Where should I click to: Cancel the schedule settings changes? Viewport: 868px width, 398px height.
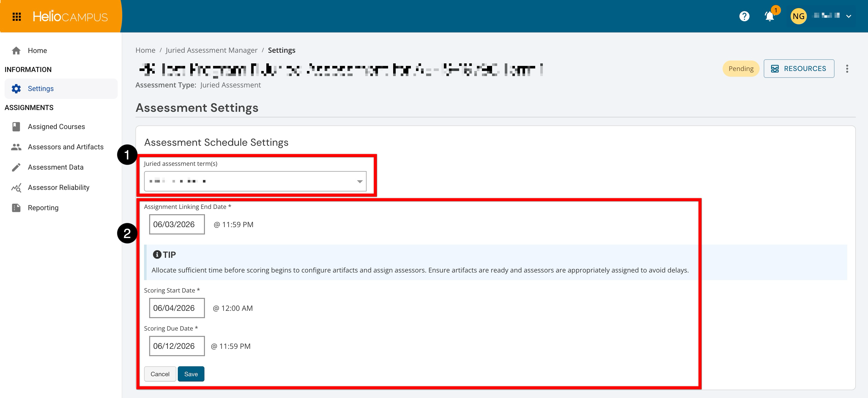pos(160,374)
